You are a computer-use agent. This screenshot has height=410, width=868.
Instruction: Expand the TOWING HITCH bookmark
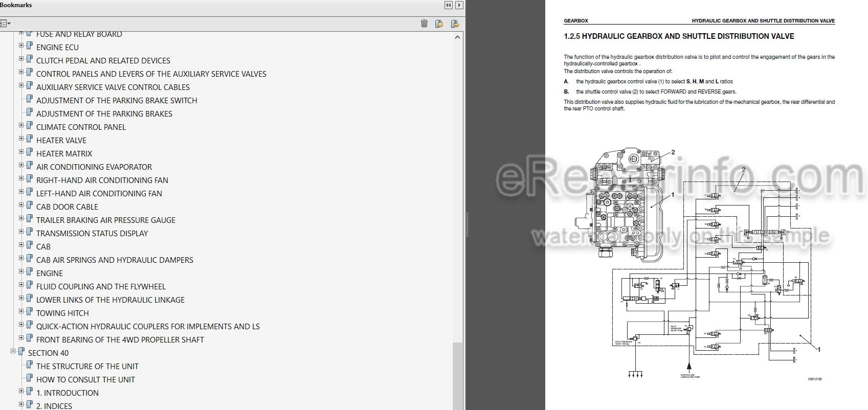(21, 311)
